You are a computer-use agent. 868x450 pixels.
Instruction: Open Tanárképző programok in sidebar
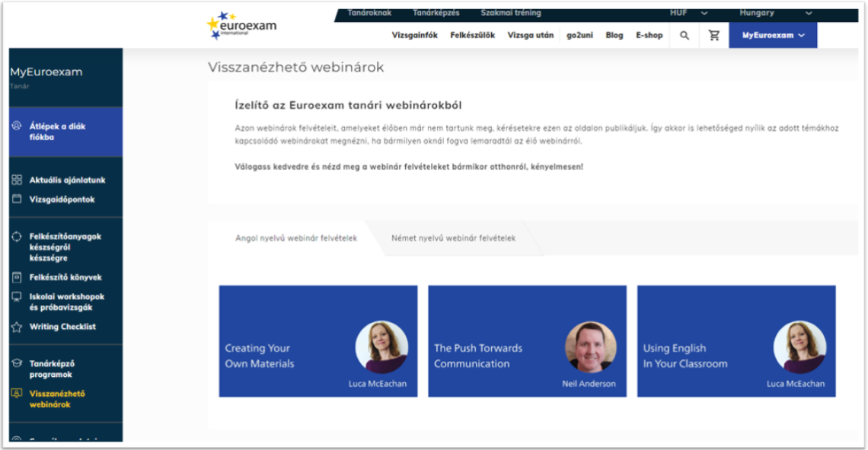pyautogui.click(x=52, y=369)
